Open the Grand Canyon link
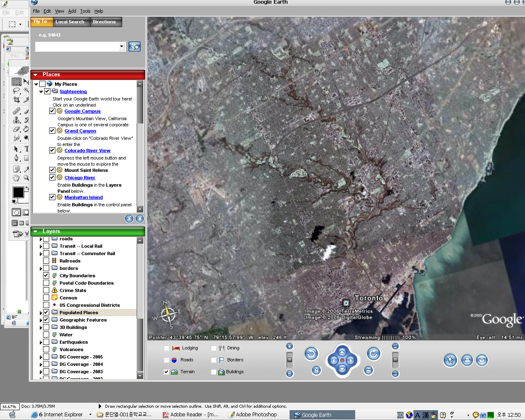 80,131
